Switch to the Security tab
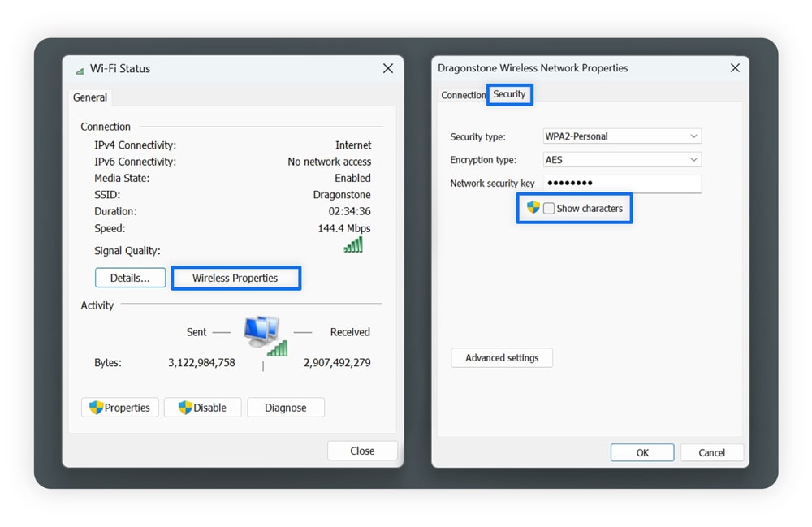The width and height of the screenshot is (812, 527). 509,94
